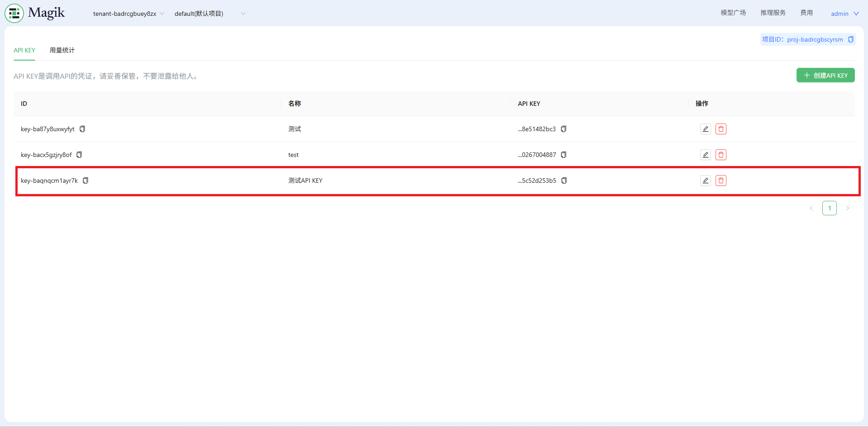Viewport: 868px width, 427px height.
Task: Go to 模型广场 in top navigation
Action: pyautogui.click(x=733, y=13)
